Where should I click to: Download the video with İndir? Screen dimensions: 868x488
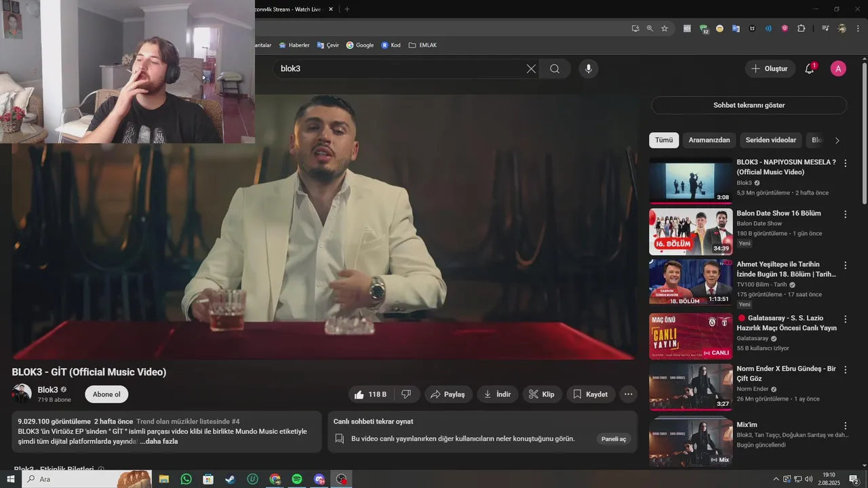coord(498,394)
